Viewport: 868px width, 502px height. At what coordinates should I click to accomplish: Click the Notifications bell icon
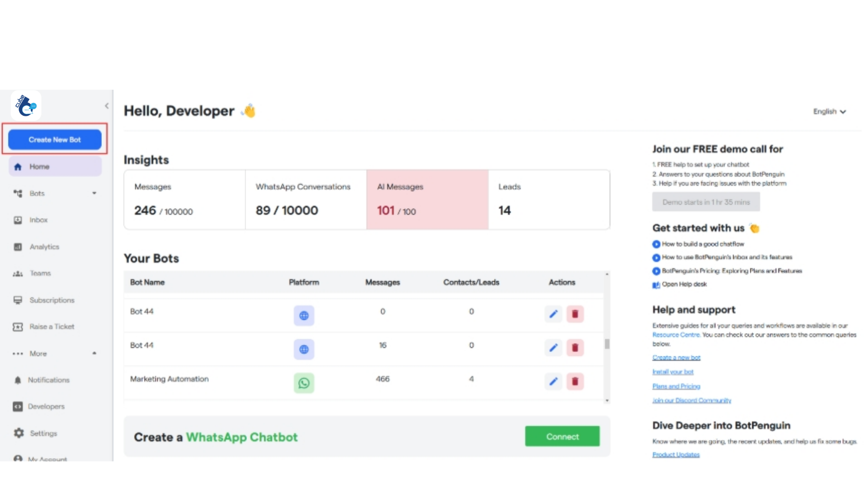pos(18,380)
